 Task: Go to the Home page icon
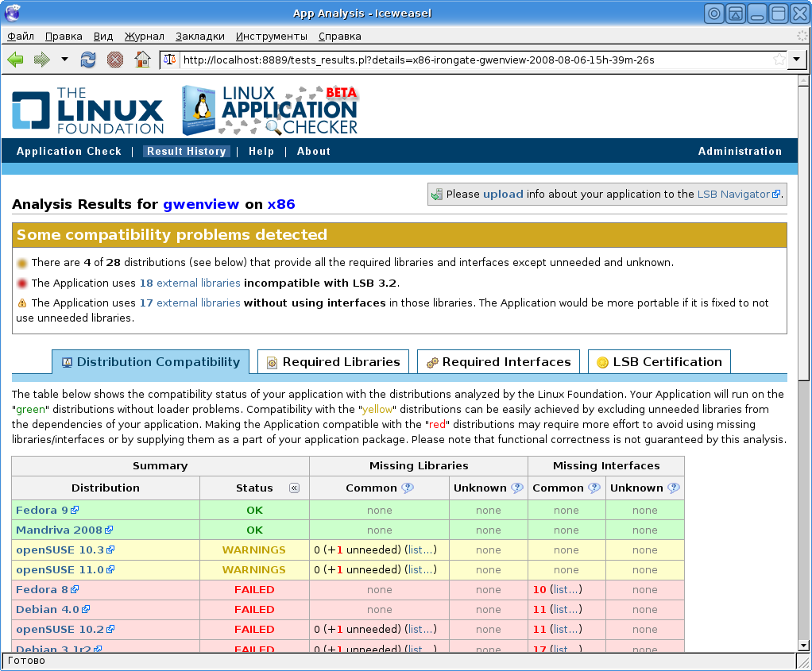[142, 60]
